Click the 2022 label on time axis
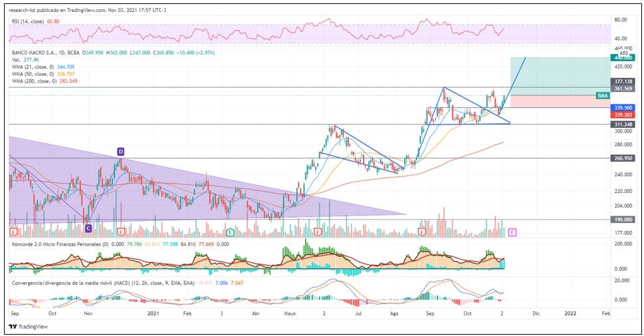The height and width of the screenshot is (336, 644). pos(570,313)
